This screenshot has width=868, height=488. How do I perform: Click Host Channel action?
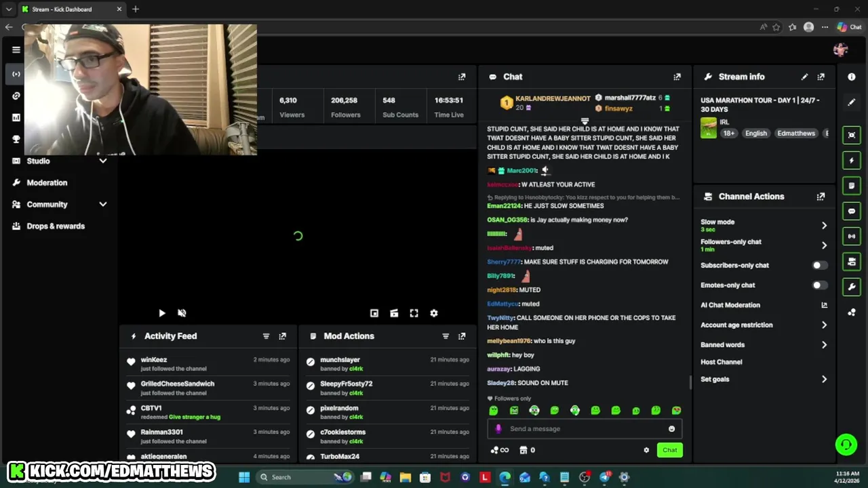tap(721, 362)
